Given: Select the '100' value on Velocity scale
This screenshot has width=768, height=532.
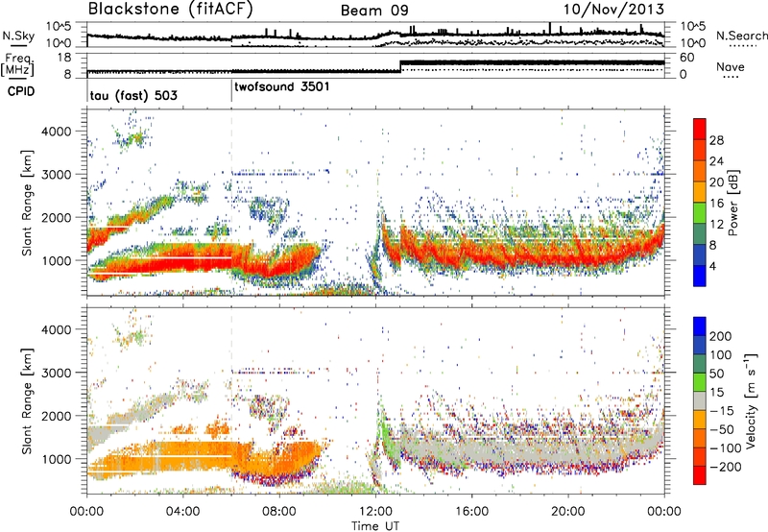Looking at the screenshot, I should [x=721, y=354].
